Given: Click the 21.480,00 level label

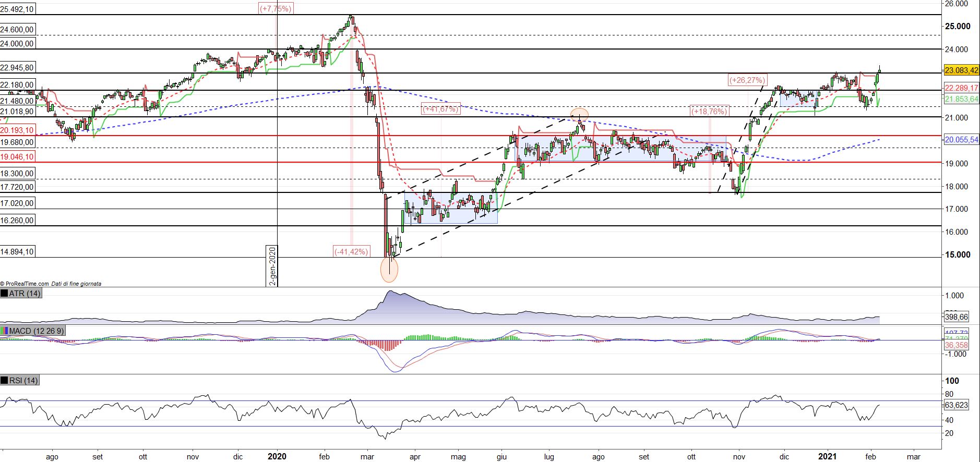Looking at the screenshot, I should point(17,101).
